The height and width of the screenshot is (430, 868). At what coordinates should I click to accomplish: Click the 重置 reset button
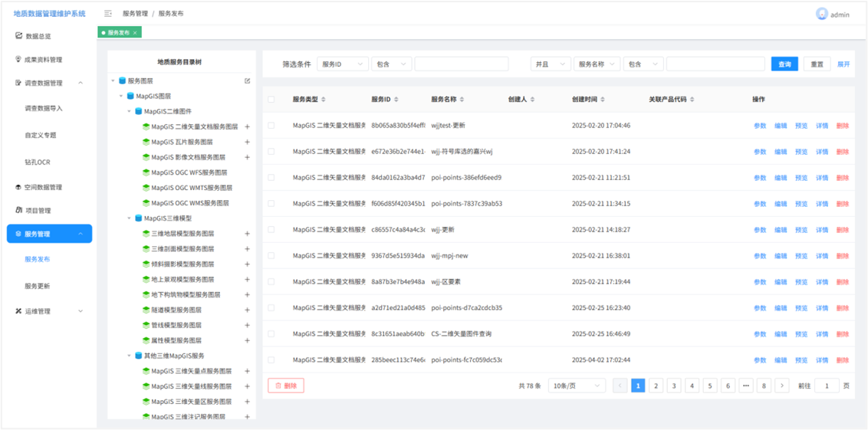(817, 64)
